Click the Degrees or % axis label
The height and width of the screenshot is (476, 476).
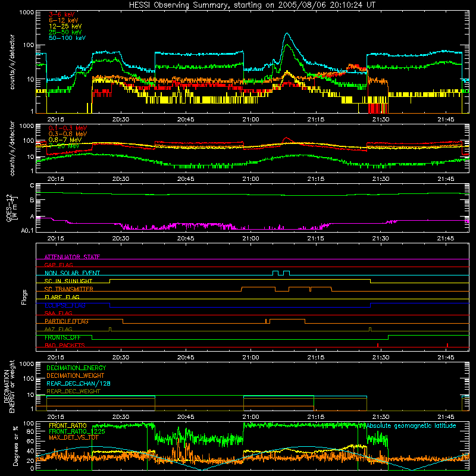(15, 446)
